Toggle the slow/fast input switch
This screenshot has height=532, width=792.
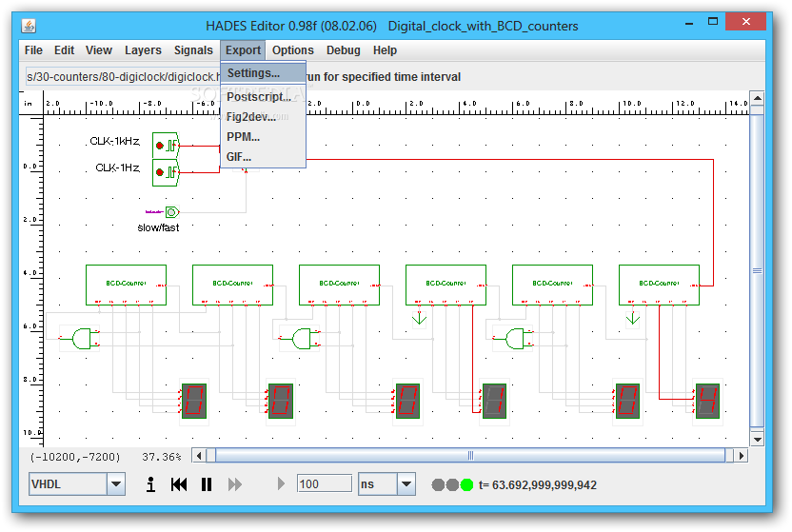click(x=172, y=212)
